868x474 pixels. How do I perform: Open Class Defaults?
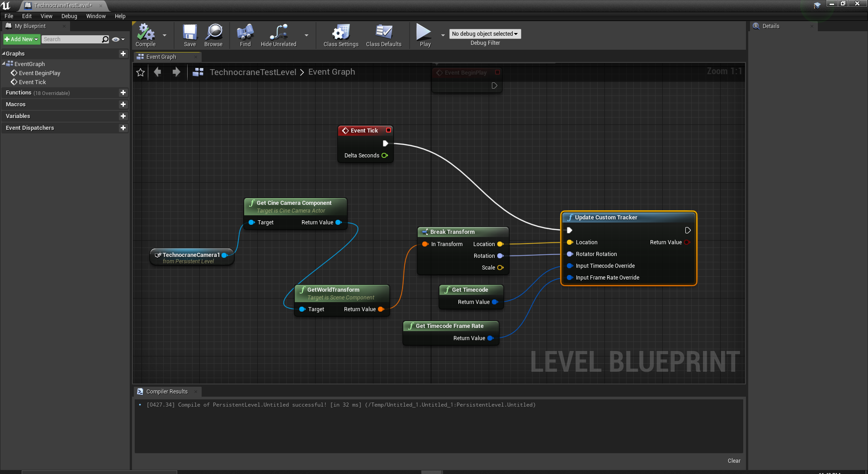point(384,35)
